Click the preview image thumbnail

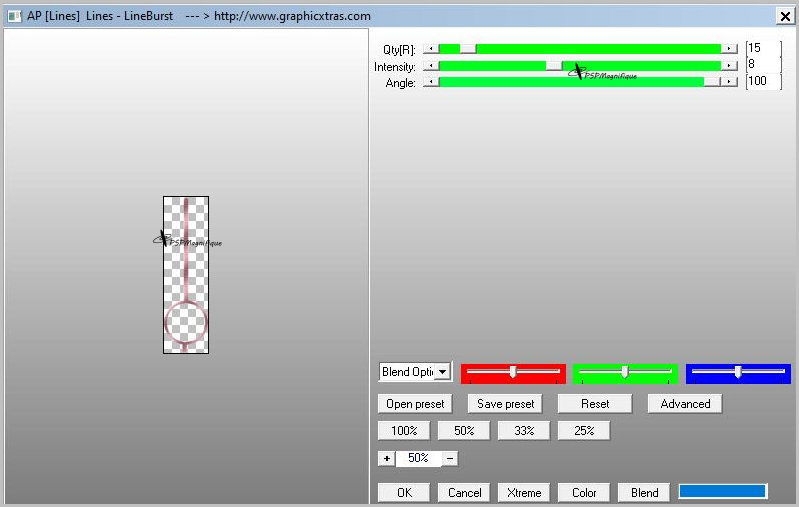[186, 274]
